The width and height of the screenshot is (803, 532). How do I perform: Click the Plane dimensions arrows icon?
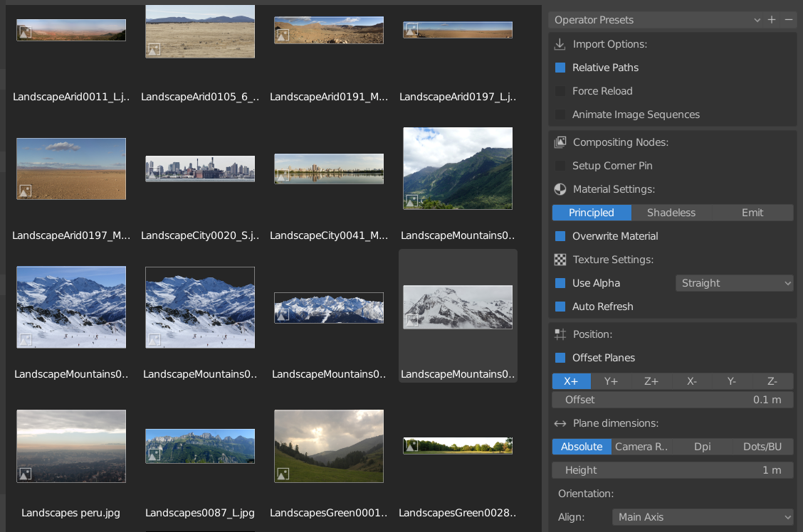(560, 422)
